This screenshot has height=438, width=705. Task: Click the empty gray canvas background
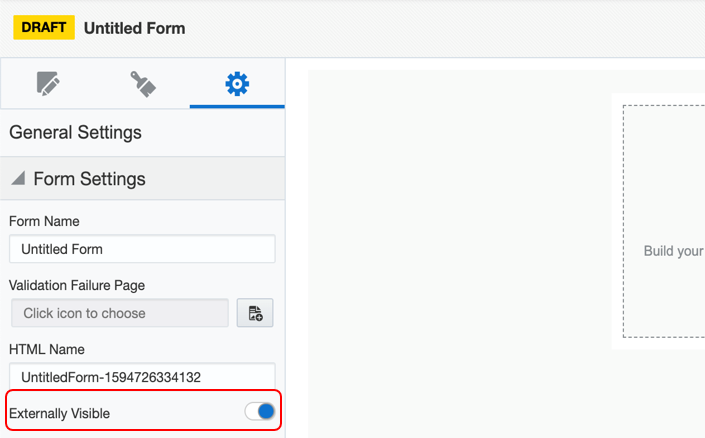point(450,250)
